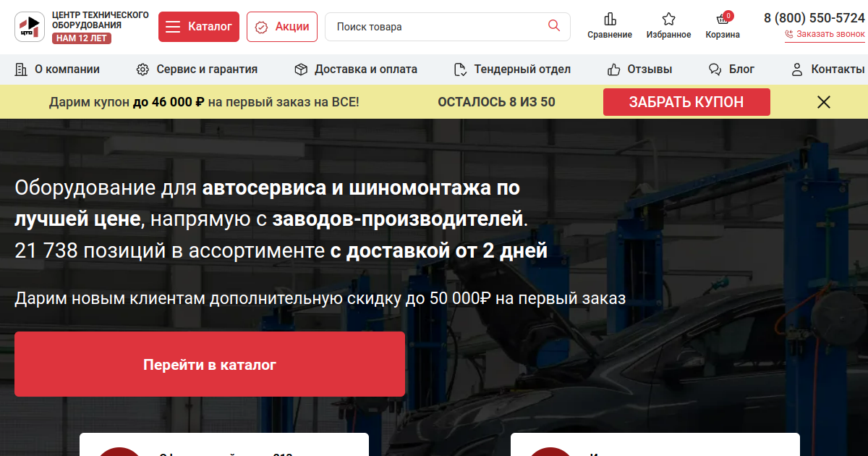
Task: Click the Каталог button
Action: click(199, 27)
